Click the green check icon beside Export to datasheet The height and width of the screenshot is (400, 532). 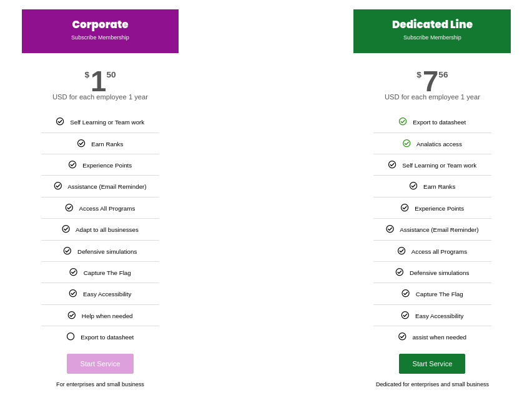[x=402, y=121]
